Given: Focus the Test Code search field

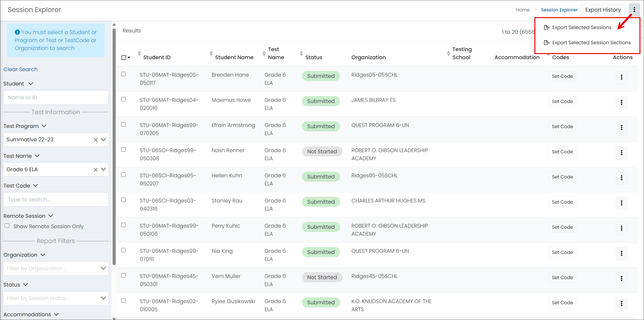Looking at the screenshot, I should [x=56, y=199].
